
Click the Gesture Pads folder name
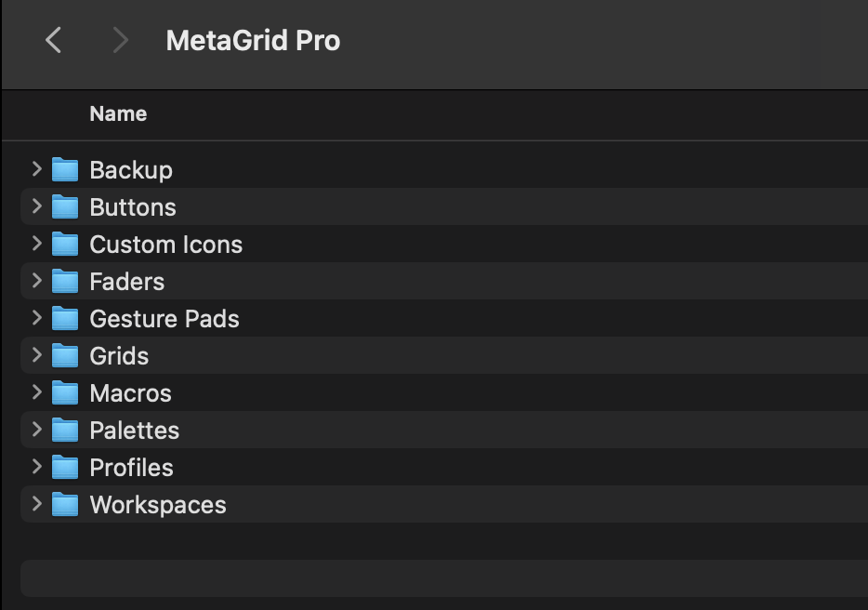coord(164,319)
